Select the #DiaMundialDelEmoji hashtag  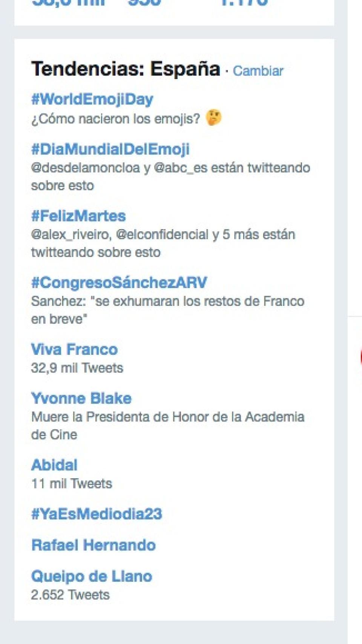click(110, 149)
